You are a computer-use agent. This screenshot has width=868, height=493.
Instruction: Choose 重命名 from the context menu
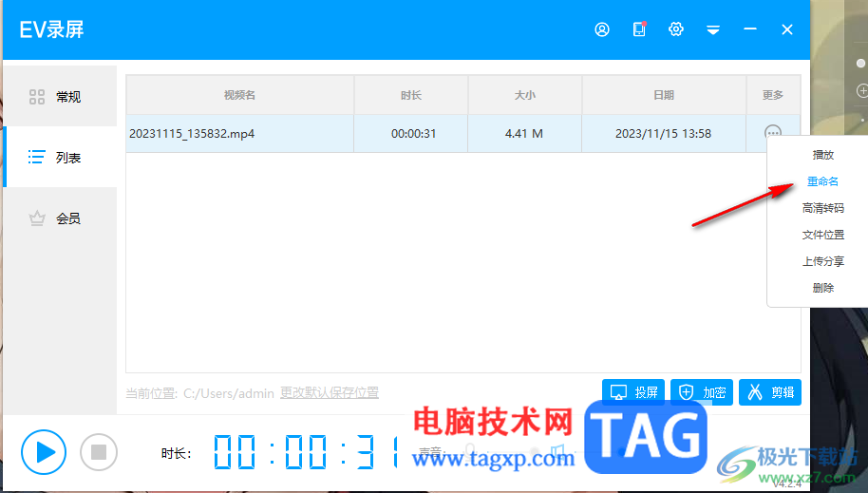(822, 181)
